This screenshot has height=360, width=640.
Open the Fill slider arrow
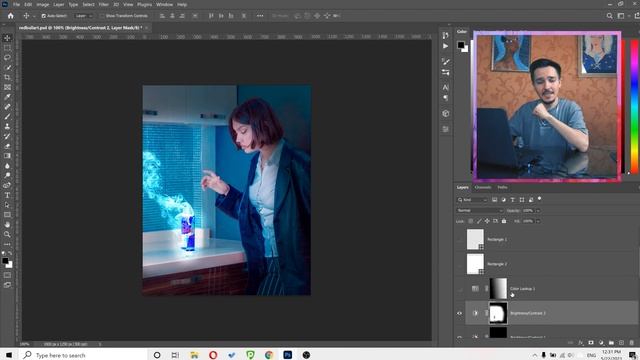point(538,221)
